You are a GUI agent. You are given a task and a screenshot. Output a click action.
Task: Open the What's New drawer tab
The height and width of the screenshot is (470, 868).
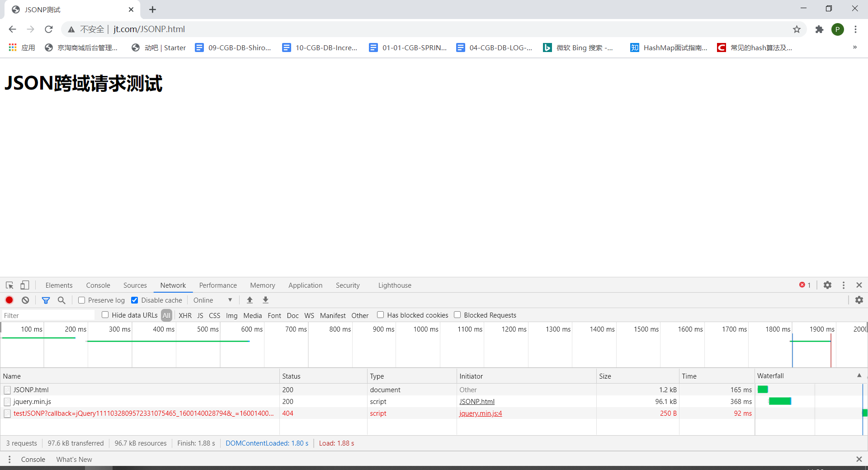click(x=74, y=459)
